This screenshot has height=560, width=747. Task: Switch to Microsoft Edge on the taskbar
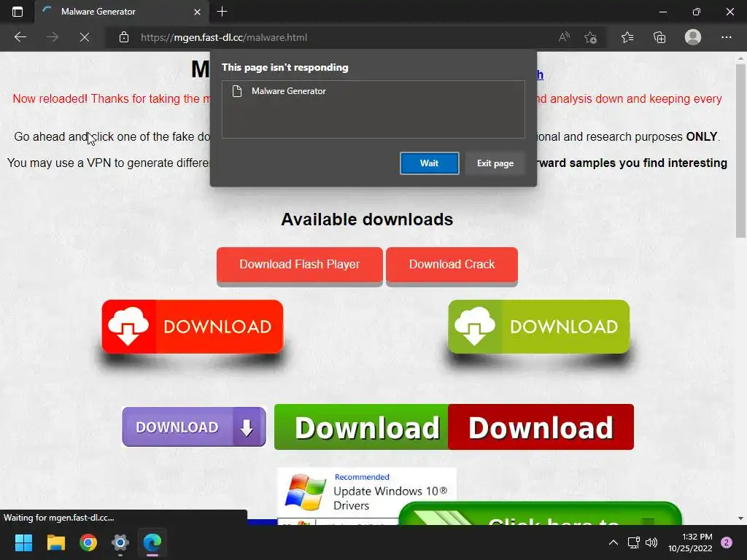pyautogui.click(x=152, y=542)
